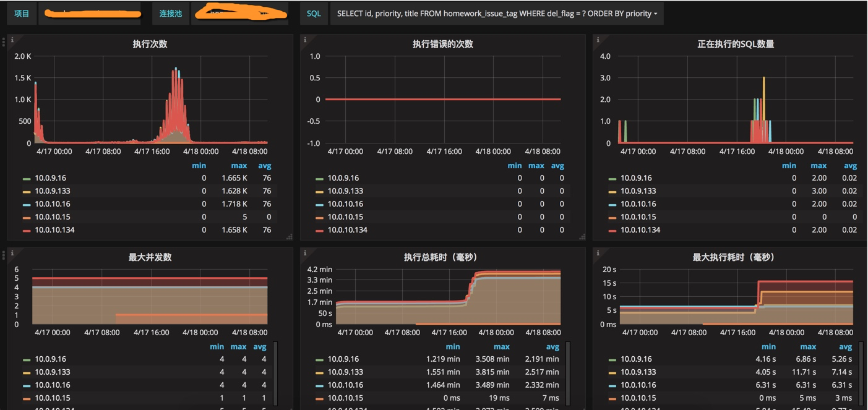This screenshot has height=410, width=868.
Task: Click info icon on 执行总耗时 panel
Action: 304,252
